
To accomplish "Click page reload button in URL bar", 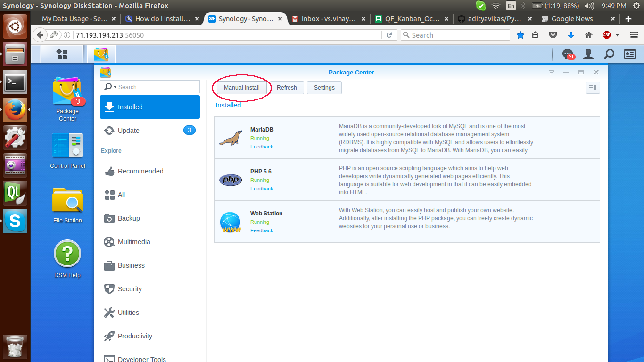I will pos(389,35).
